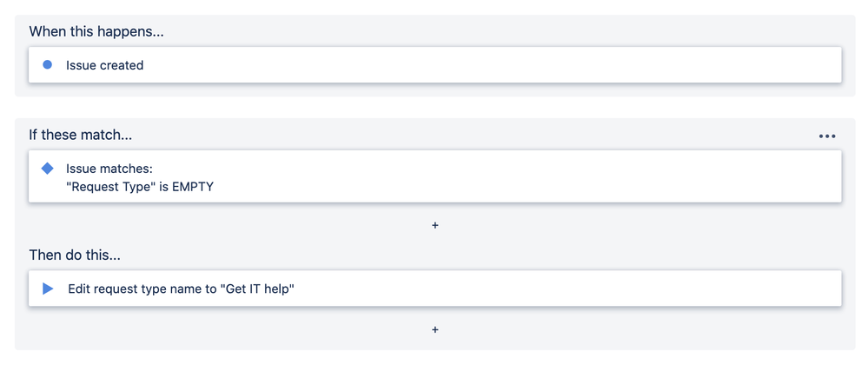Click the quoted "Get IT help" value

(x=256, y=289)
